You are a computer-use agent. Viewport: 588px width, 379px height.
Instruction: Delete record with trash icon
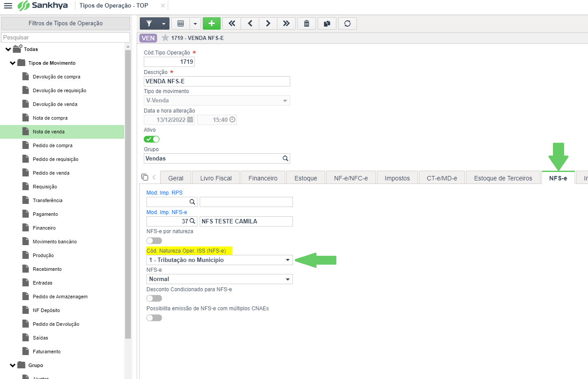point(307,23)
